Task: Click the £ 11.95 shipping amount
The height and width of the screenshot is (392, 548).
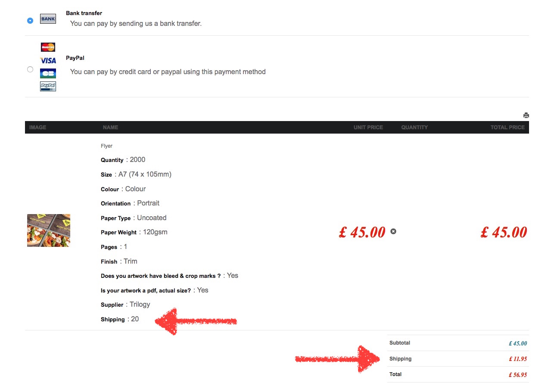Action: [x=517, y=359]
